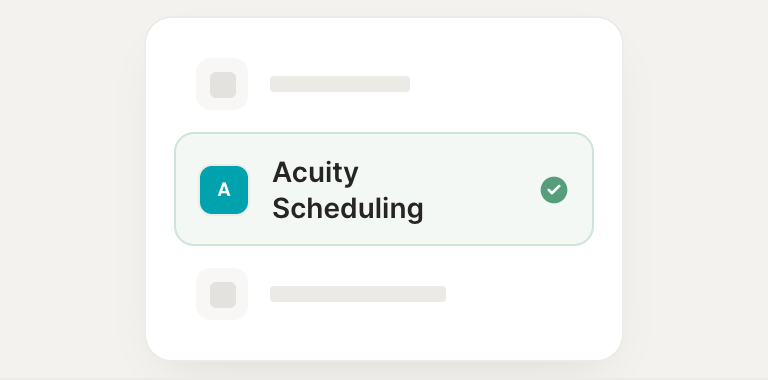
Task: Click the white tick inside green circle
Action: pos(554,190)
